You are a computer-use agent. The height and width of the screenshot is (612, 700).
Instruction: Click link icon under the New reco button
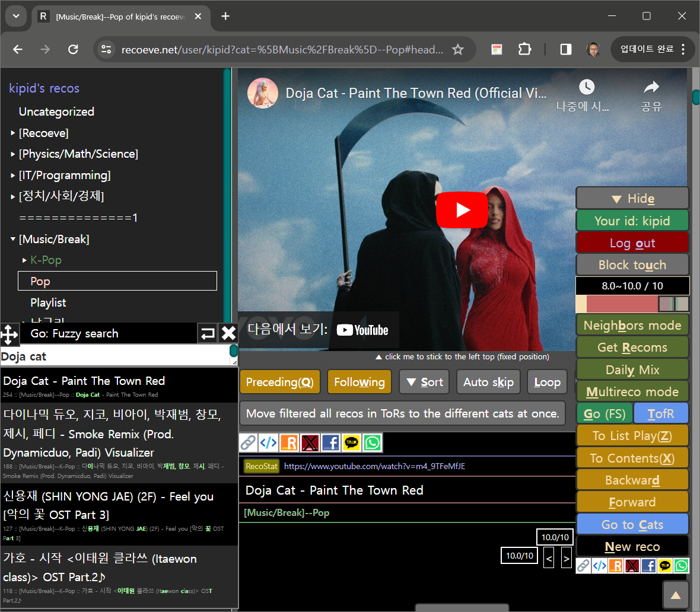[x=583, y=566]
